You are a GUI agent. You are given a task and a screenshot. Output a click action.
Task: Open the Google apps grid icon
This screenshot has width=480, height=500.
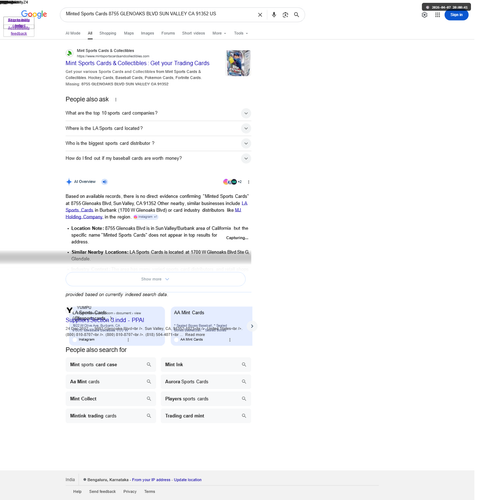437,15
